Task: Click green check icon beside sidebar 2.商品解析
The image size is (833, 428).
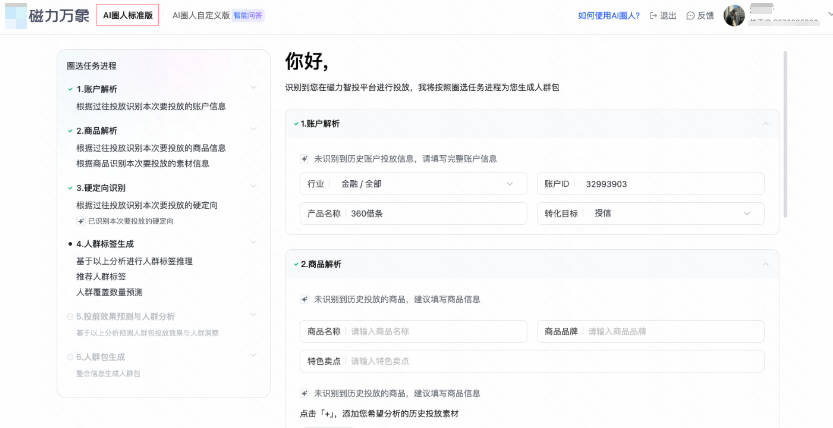Action: tap(70, 131)
